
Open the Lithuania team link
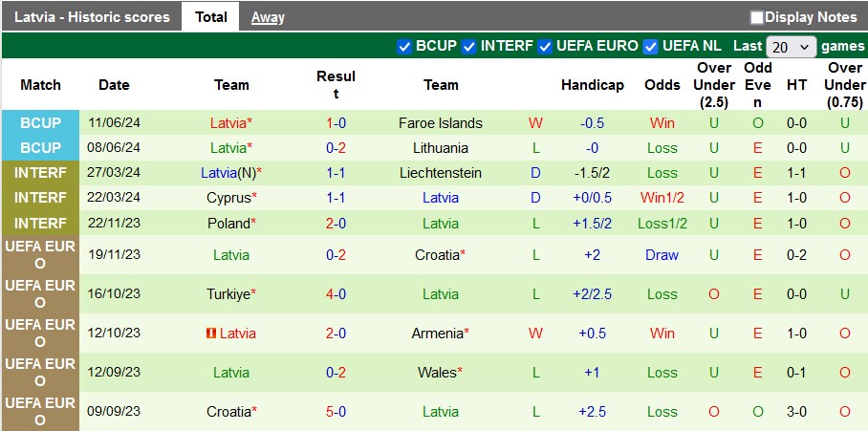tap(441, 148)
